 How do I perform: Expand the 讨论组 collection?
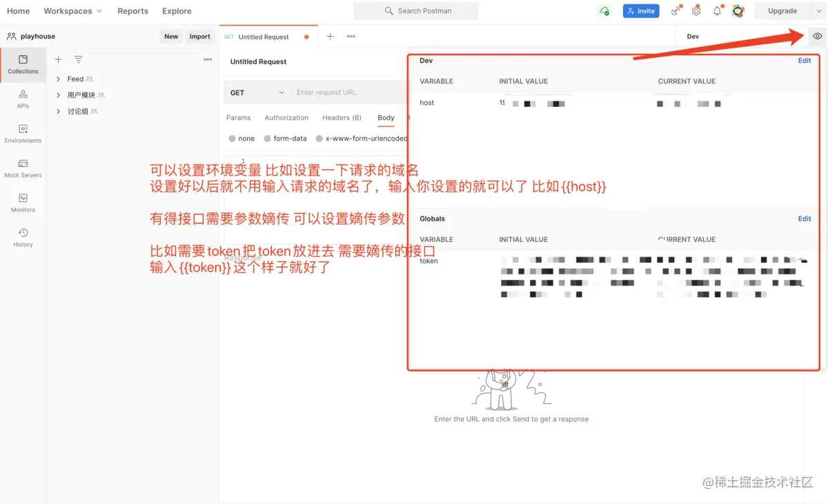coord(59,111)
